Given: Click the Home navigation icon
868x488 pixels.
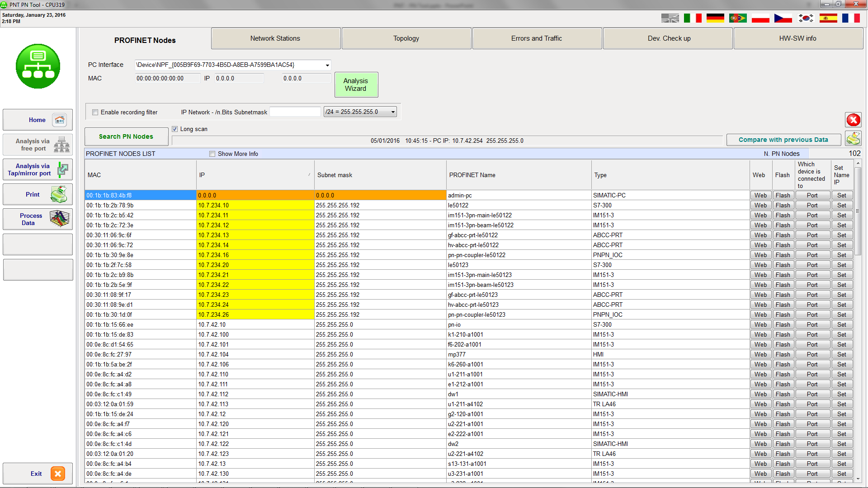Looking at the screenshot, I should pyautogui.click(x=59, y=119).
